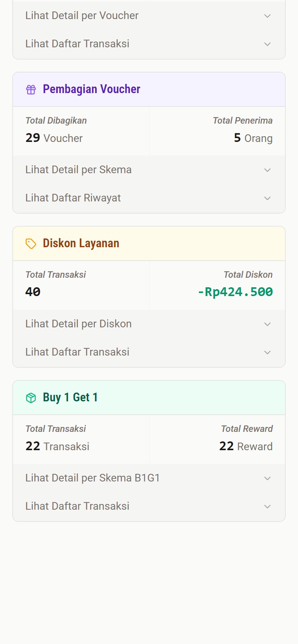Click the 29 Voucher total dibagikan value
This screenshot has width=298, height=644.
[54, 138]
